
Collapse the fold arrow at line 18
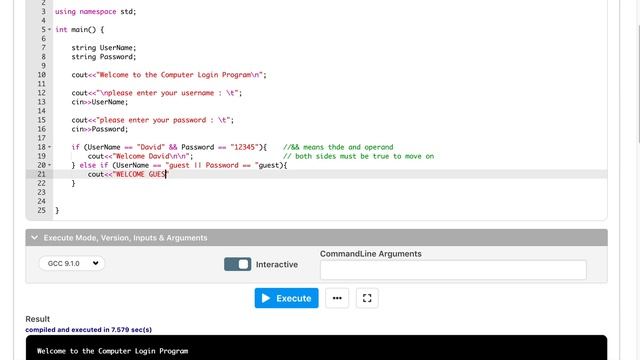click(49, 147)
